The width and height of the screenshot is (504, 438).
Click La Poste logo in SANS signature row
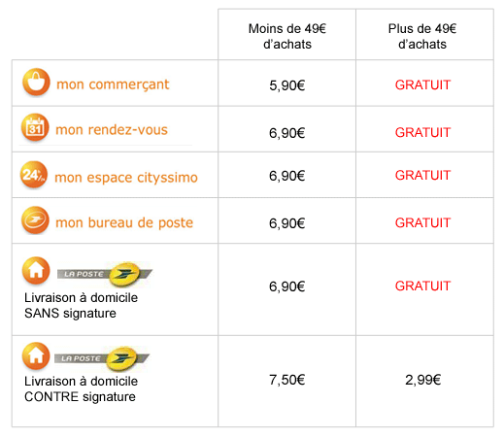(105, 274)
